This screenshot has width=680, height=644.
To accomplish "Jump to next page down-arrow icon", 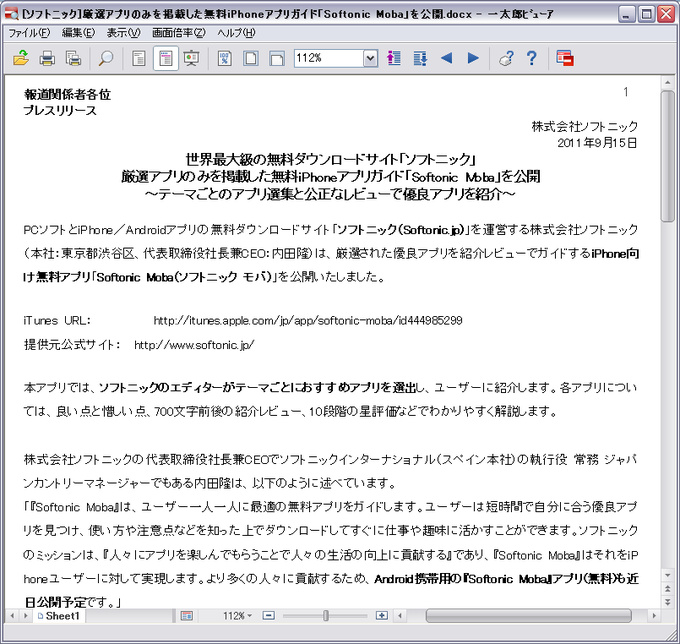I will point(420,58).
